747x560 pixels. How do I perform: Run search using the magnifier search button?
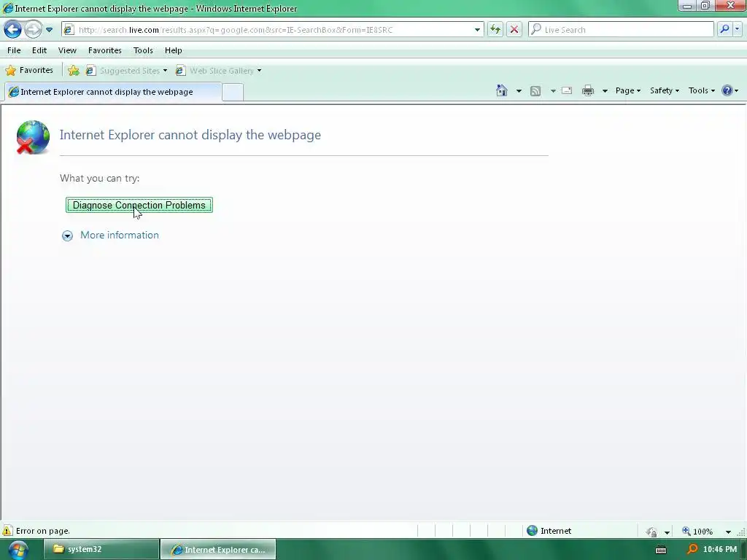click(x=724, y=29)
